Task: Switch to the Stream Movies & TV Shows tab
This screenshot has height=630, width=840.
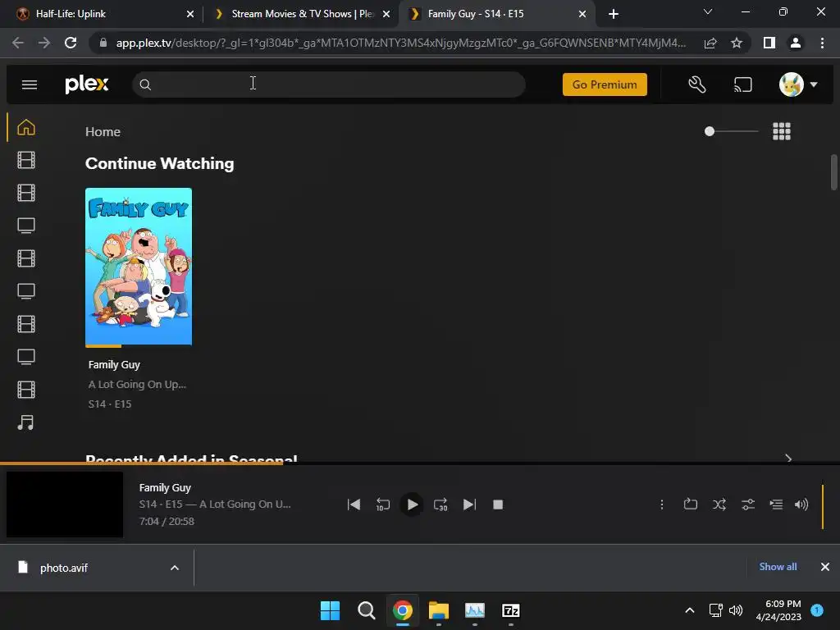Action: [301, 14]
